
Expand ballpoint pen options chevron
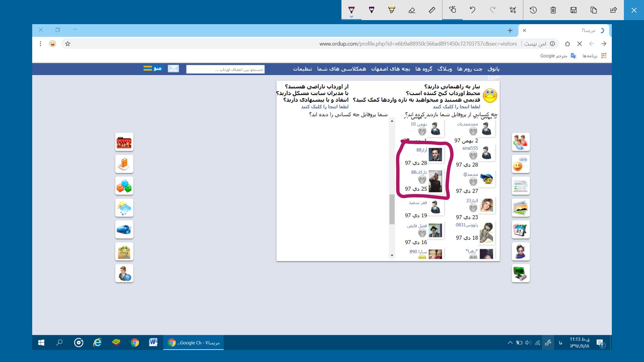[351, 16]
